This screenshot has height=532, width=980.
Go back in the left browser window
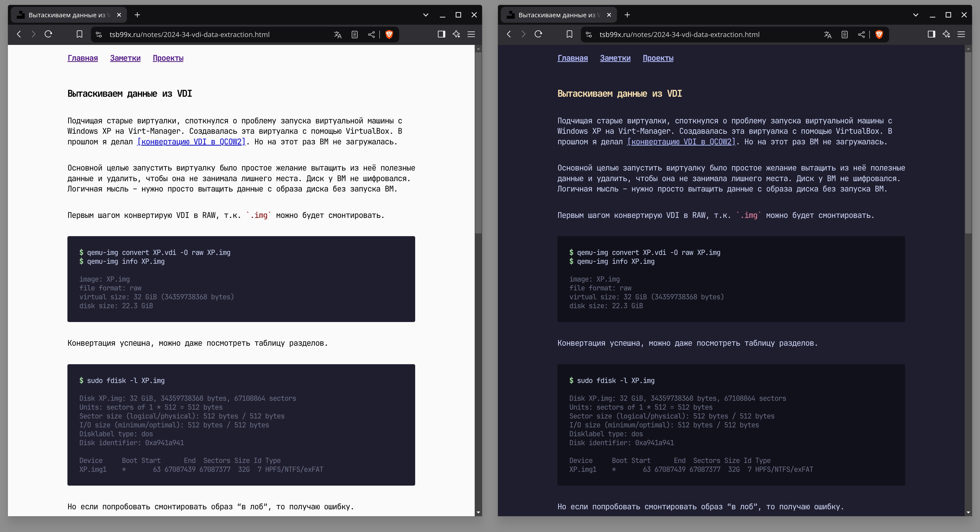[x=19, y=34]
